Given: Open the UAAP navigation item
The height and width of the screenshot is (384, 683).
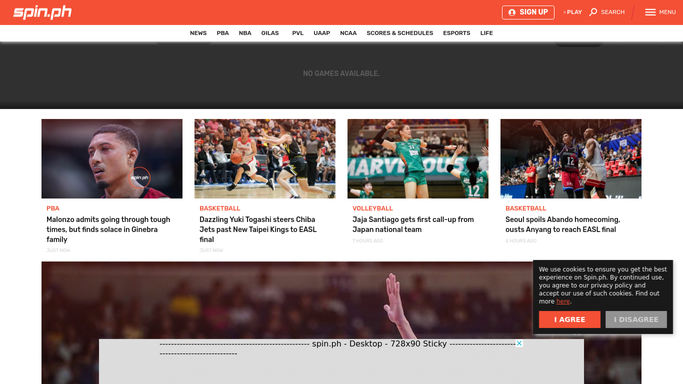Looking at the screenshot, I should tap(321, 33).
